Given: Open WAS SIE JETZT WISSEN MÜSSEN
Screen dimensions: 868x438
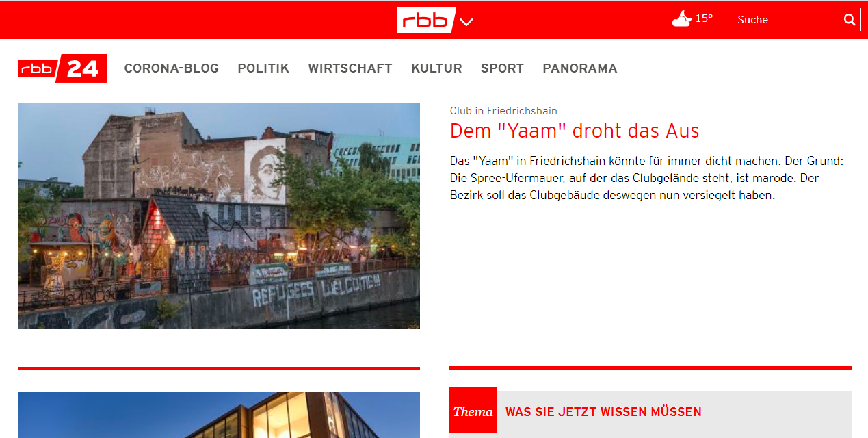Looking at the screenshot, I should click(x=603, y=412).
